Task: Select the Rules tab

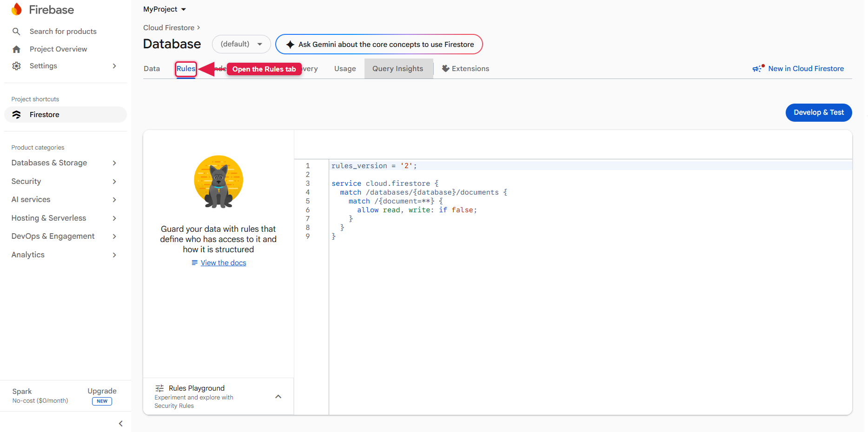Action: (186, 69)
